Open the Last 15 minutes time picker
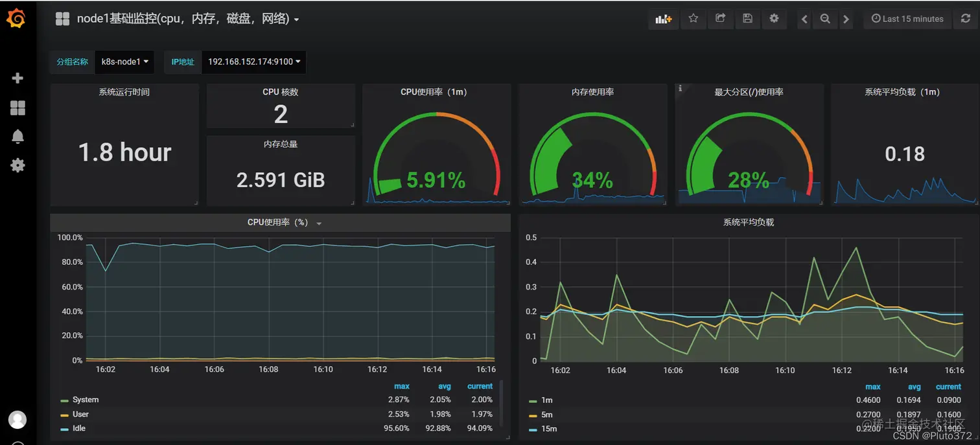Image resolution: width=980 pixels, height=445 pixels. (907, 19)
